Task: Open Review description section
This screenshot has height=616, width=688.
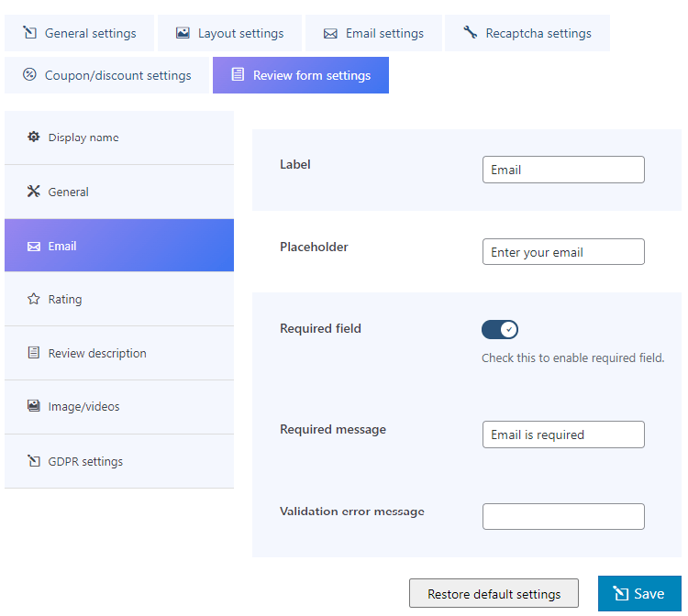Action: (x=119, y=353)
